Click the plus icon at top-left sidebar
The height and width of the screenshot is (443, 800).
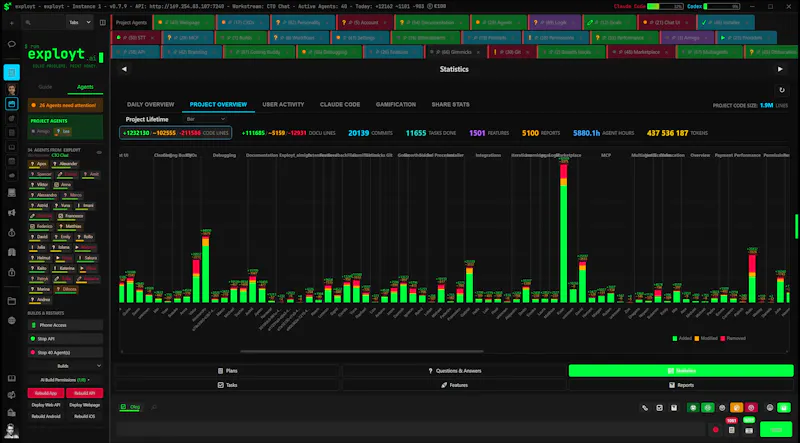point(12,23)
